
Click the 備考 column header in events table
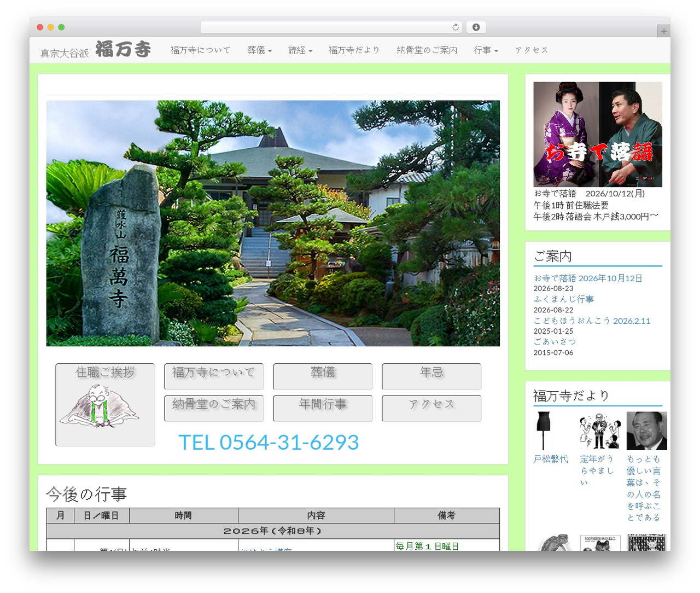click(x=447, y=515)
